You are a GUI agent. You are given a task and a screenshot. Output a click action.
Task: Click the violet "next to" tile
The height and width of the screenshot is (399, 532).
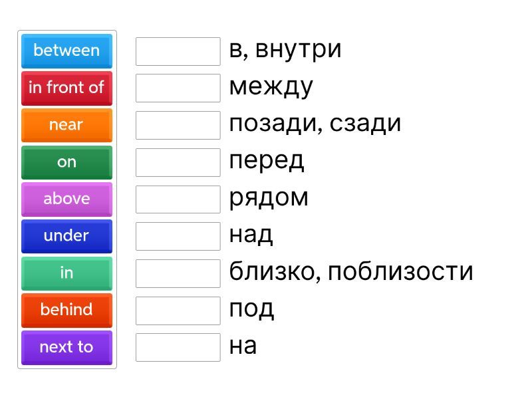click(x=66, y=347)
